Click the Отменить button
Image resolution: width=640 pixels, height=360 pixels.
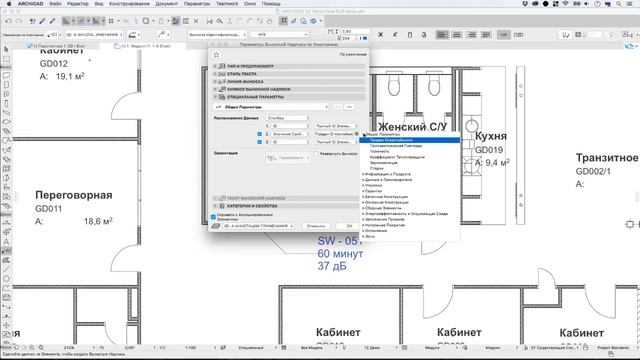pyautogui.click(x=316, y=226)
